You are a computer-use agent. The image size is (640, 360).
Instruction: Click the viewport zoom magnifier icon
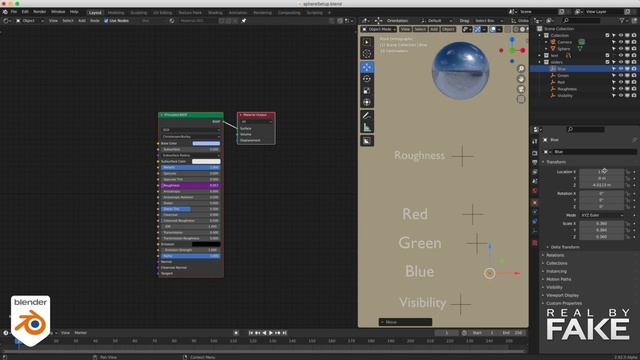tap(521, 69)
